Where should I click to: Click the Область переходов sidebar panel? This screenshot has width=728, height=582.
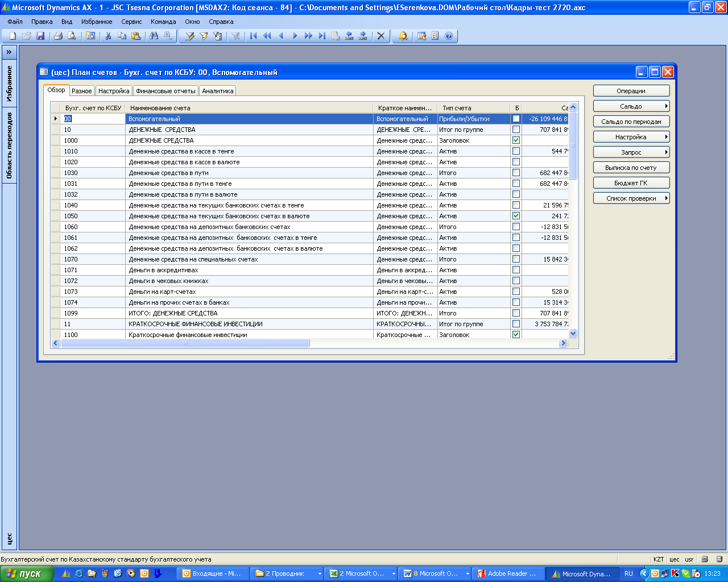coord(9,145)
